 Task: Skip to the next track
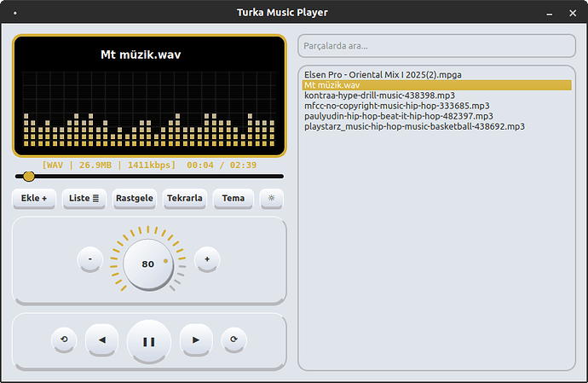pos(196,340)
